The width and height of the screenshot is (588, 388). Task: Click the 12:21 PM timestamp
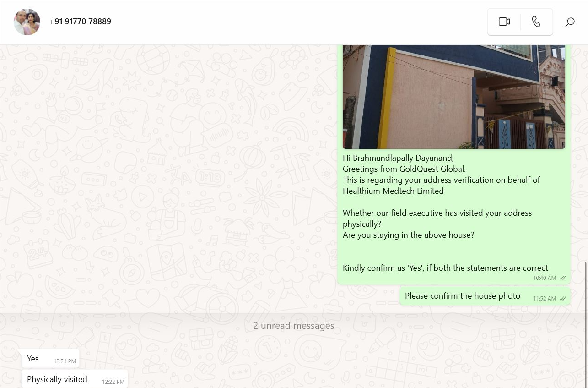tap(65, 361)
